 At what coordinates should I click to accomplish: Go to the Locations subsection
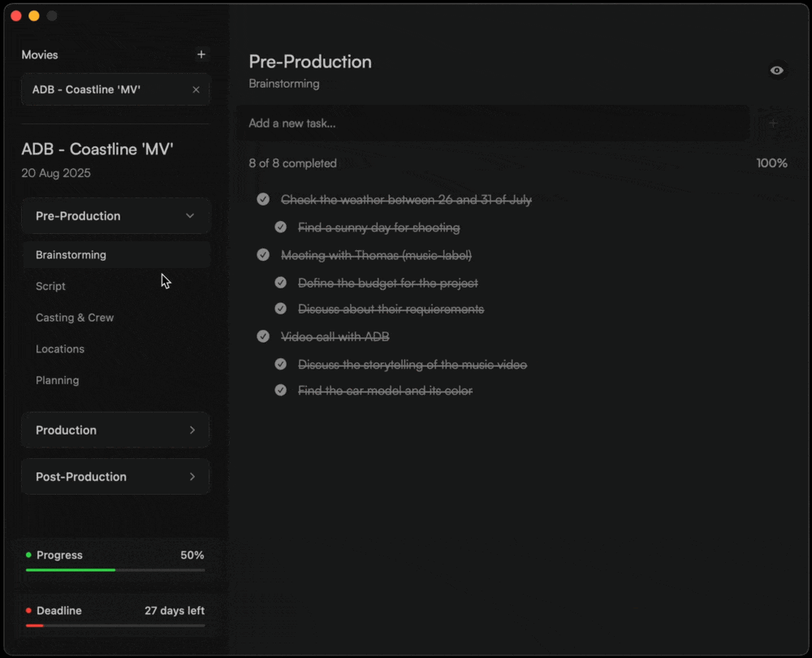[x=60, y=349]
